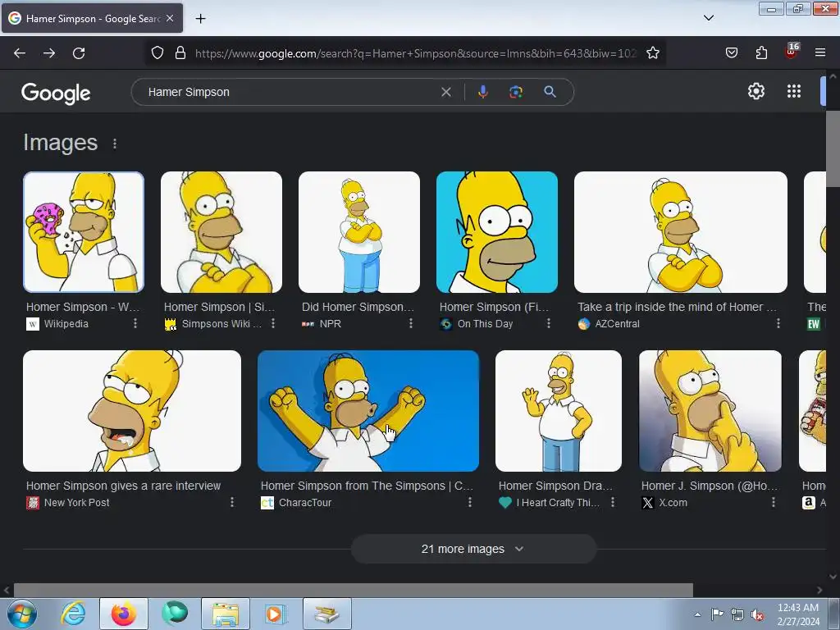Open the Simpsons Wiki Homer thumbnail
The width and height of the screenshot is (840, 630).
point(221,232)
